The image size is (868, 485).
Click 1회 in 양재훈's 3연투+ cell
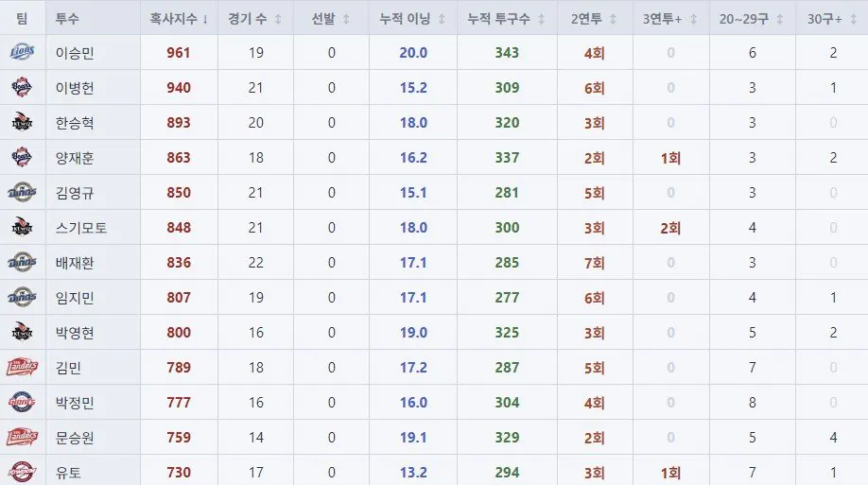[x=670, y=158]
